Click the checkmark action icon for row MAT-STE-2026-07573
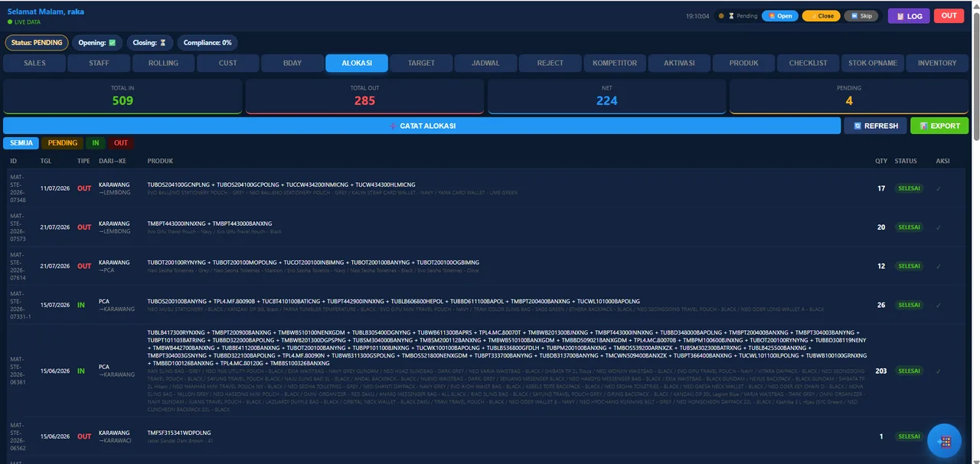980x464 pixels. coord(939,227)
